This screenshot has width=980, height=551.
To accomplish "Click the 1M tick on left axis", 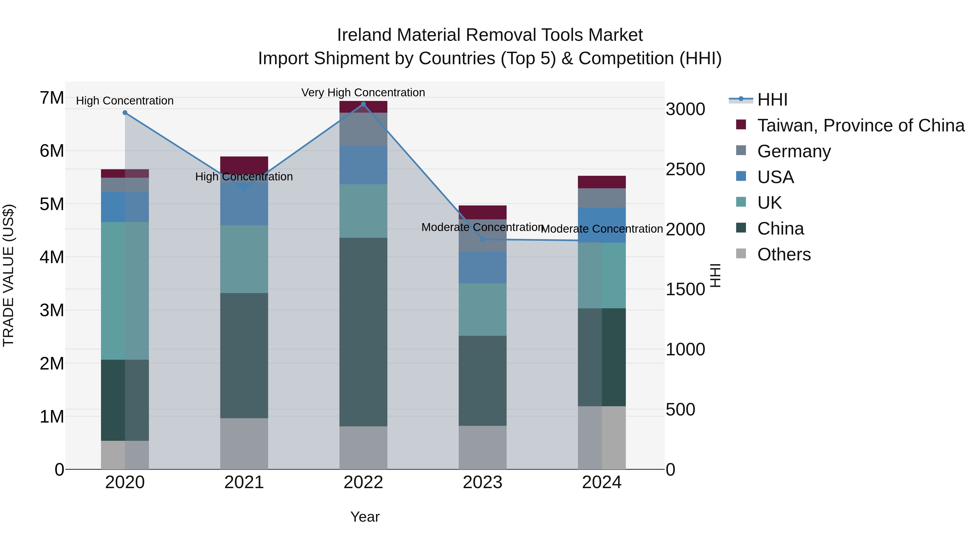I will [52, 416].
